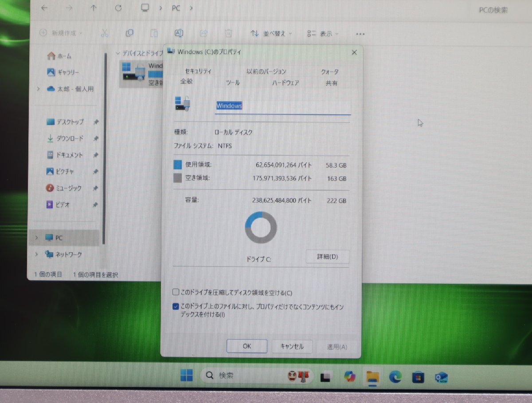Go forward with Explorer forward arrow
Image resolution: width=532 pixels, height=403 pixels.
(69, 8)
